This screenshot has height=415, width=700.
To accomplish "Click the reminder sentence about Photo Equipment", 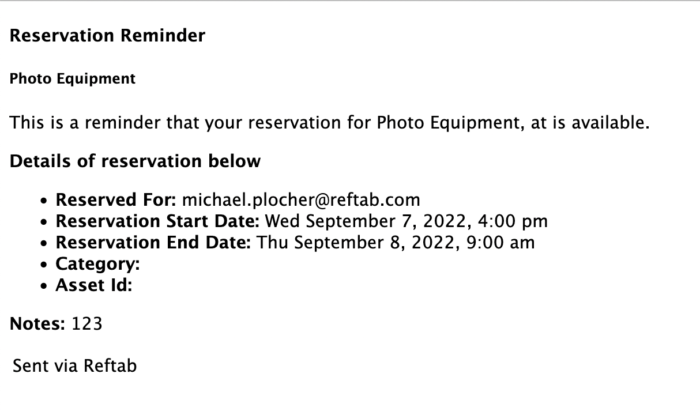I will (x=329, y=123).
